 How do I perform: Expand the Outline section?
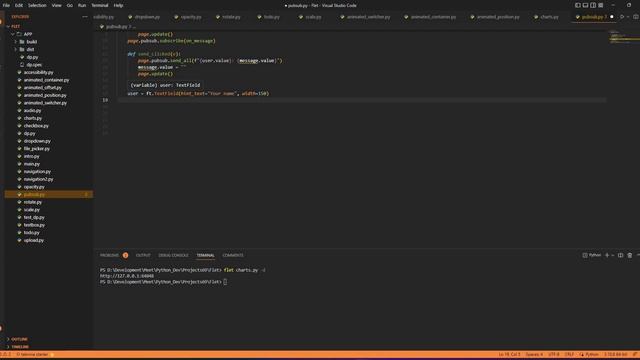19,339
